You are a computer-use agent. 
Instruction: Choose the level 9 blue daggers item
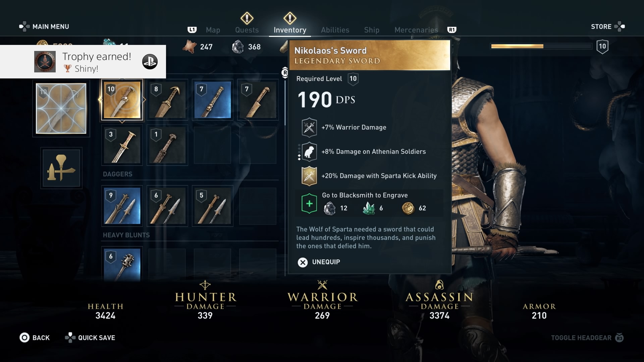point(122,206)
